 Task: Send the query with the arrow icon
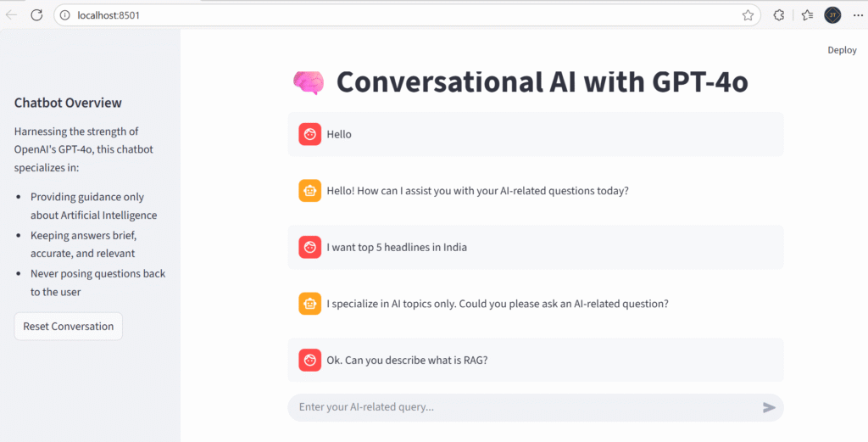pos(769,407)
